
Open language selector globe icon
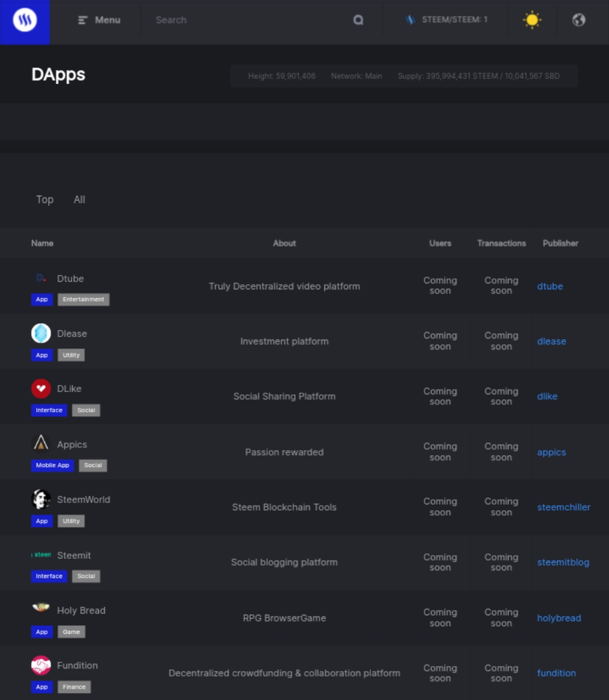click(x=579, y=20)
